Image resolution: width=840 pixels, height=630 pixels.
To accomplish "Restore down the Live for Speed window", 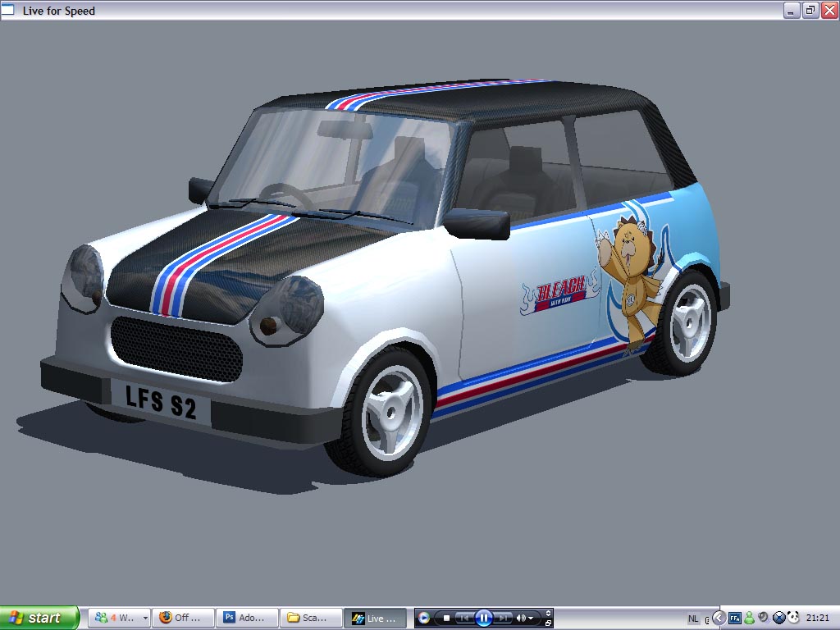I will pyautogui.click(x=810, y=10).
